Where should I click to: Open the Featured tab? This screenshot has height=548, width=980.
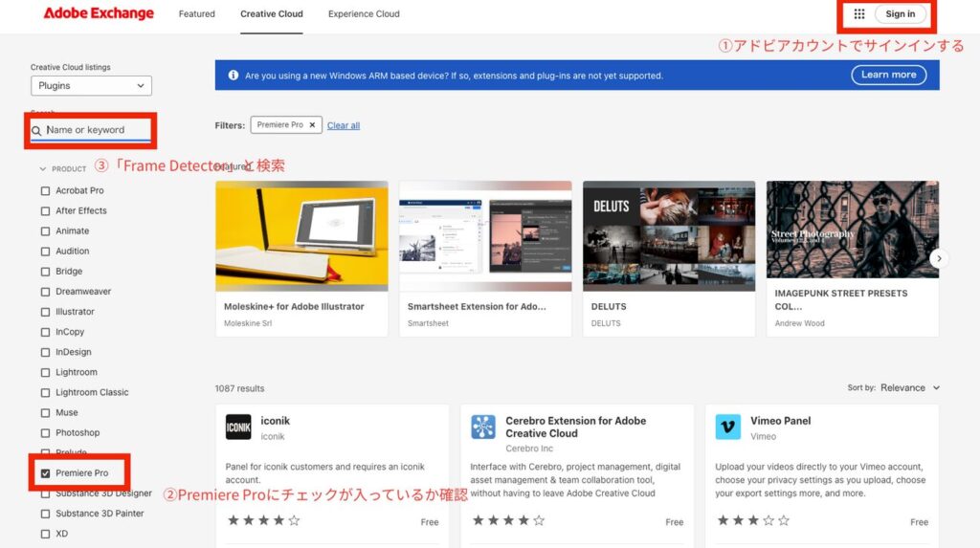pos(197,13)
